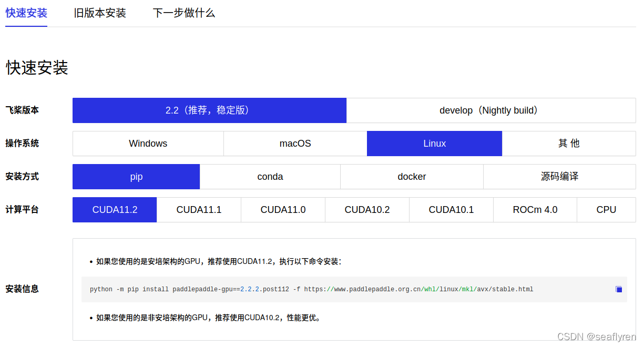The height and width of the screenshot is (347, 644).
Task: Choose macOS operating system
Action: [295, 144]
